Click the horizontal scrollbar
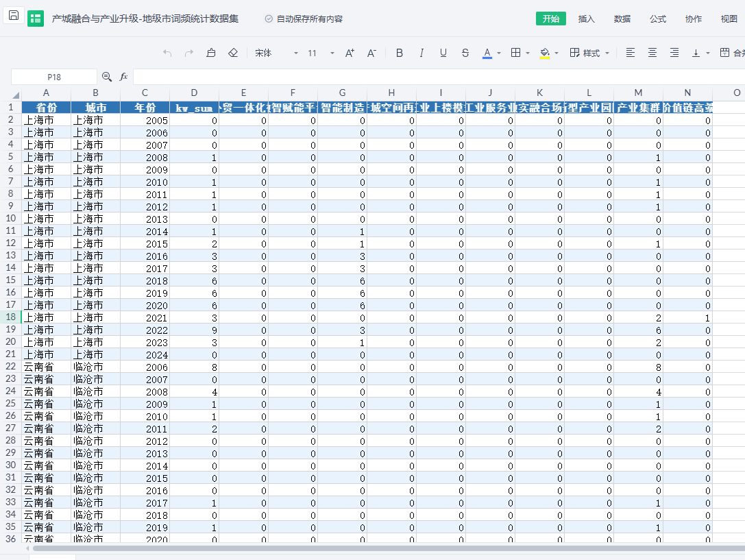 pos(389,548)
